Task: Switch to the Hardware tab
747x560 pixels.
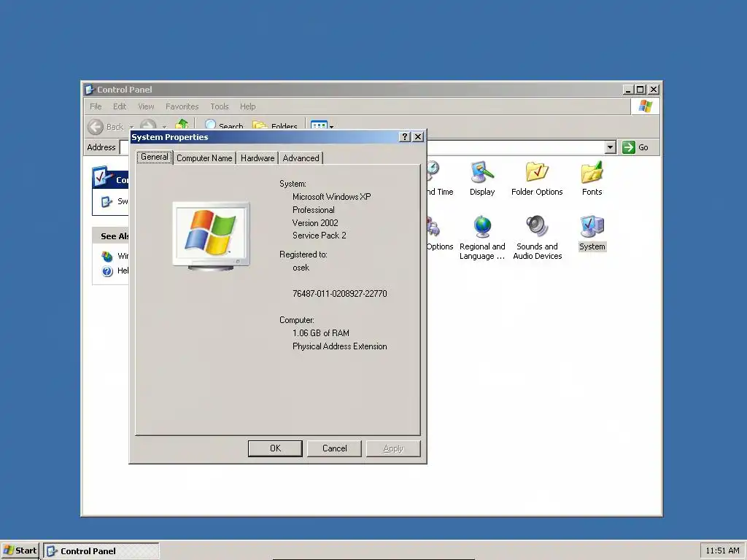Action: (x=258, y=158)
